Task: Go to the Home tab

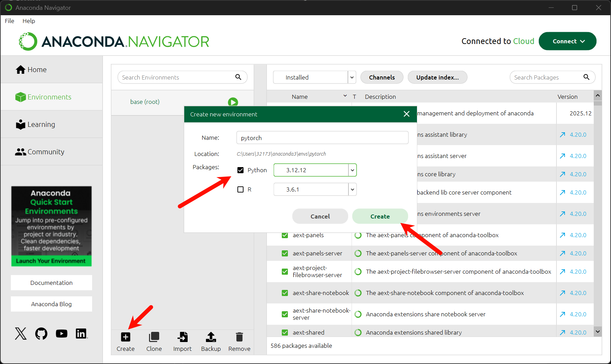Action: 51,70
